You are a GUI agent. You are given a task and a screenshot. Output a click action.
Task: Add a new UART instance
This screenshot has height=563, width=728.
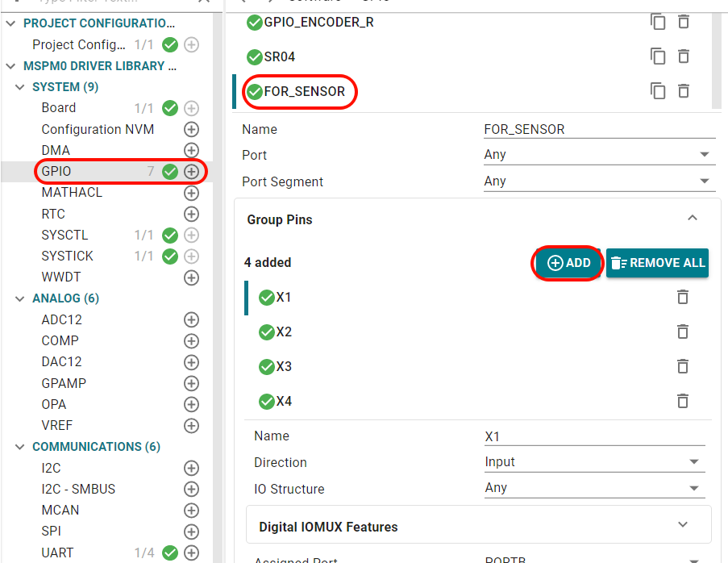[x=191, y=553]
